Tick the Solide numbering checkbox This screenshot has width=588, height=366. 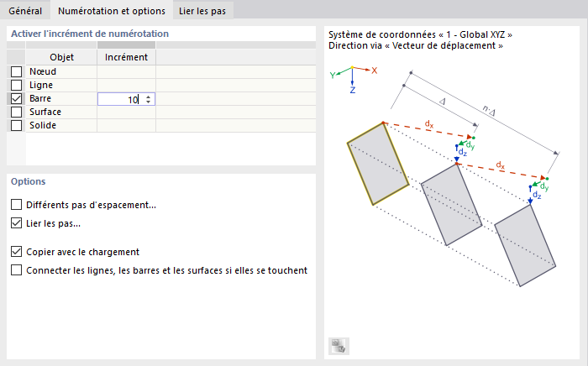pos(16,125)
